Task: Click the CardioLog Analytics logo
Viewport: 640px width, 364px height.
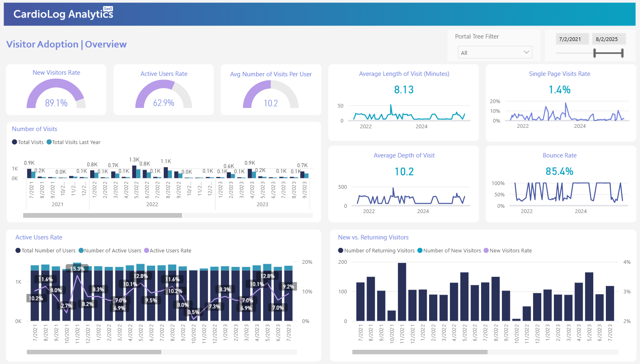Action: [x=63, y=14]
